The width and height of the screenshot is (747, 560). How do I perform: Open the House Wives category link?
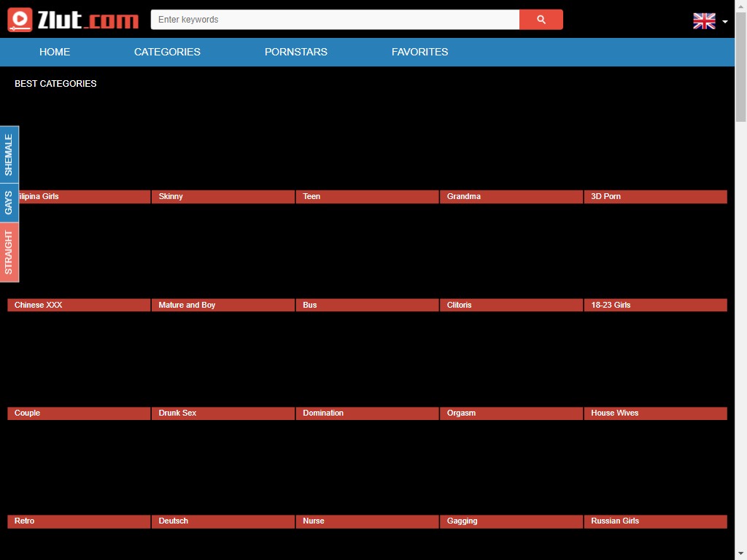(x=656, y=413)
